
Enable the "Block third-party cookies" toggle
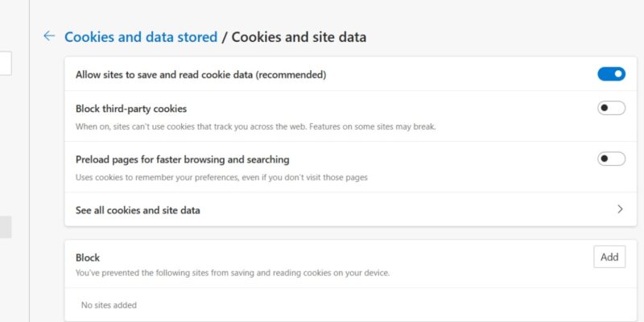coord(611,109)
